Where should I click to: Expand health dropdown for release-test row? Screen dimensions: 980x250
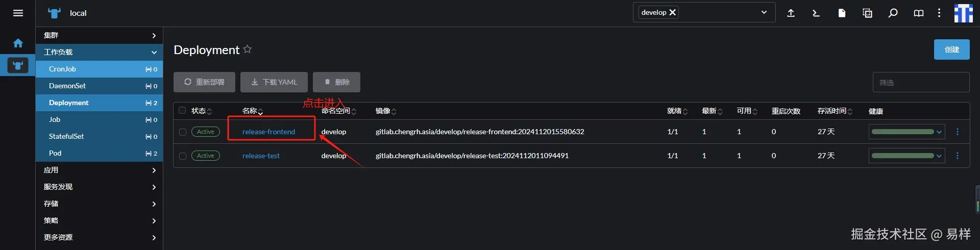(907, 156)
